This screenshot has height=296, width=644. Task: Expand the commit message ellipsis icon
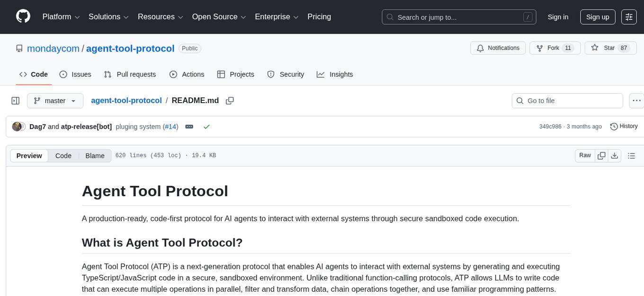(x=189, y=126)
